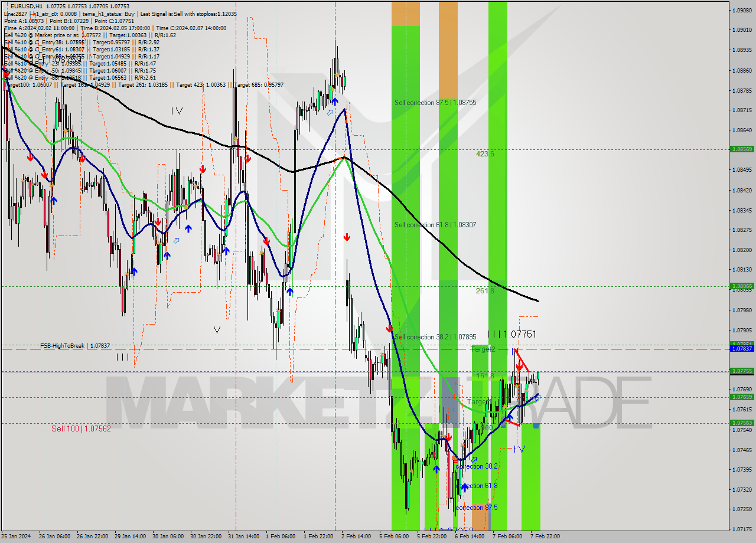Click the green 1.07659 price tag

tap(742, 397)
